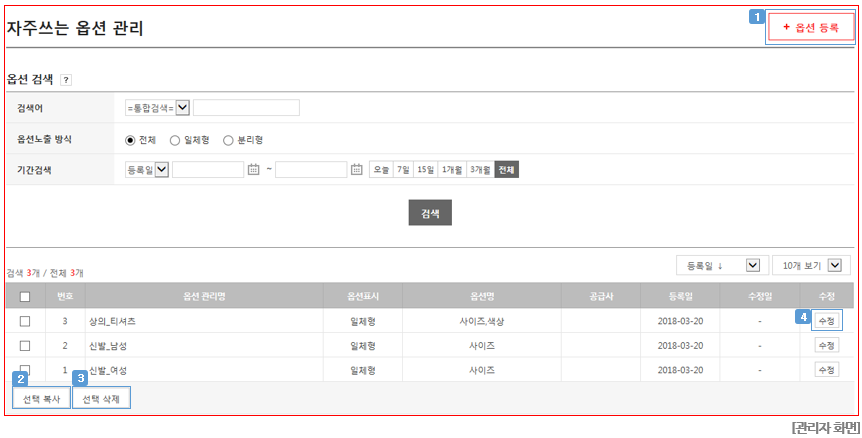Click 수정 button for 신발_남성
Viewport: 862px width, 438px height.
pos(827,345)
